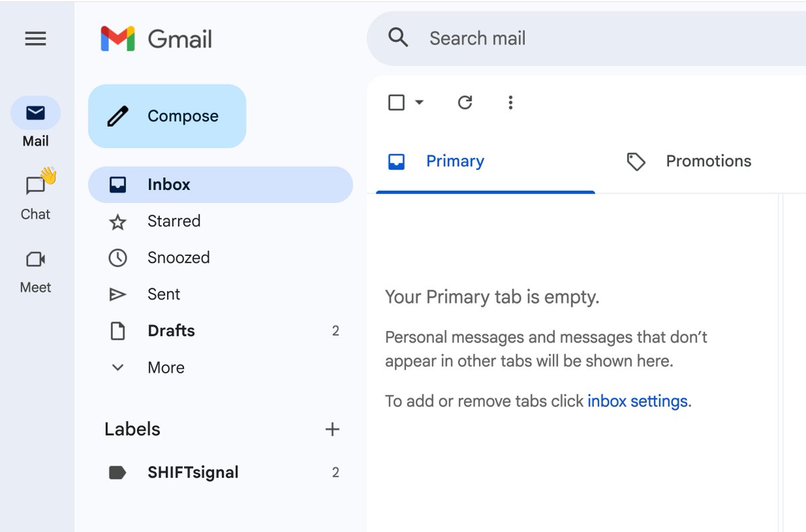Switch to the Primary tab
This screenshot has height=532, width=806.
[x=486, y=161]
